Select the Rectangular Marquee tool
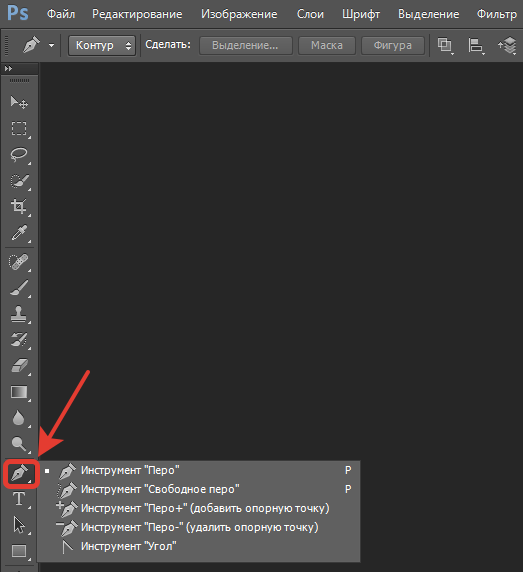 (x=19, y=129)
